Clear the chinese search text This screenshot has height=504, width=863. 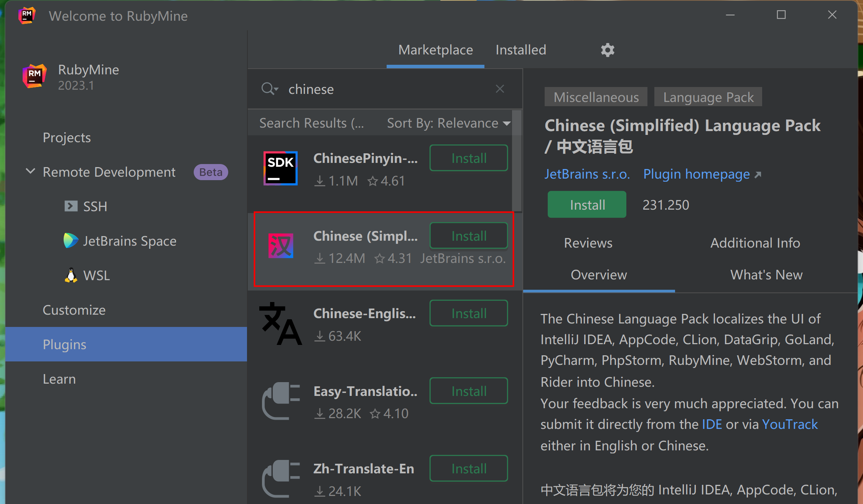pyautogui.click(x=500, y=89)
